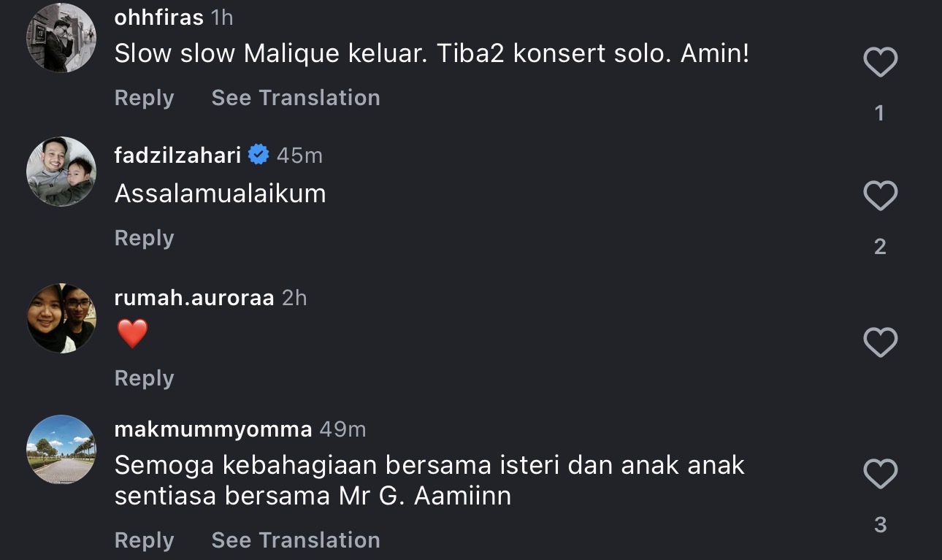Viewport: 942px width, 560px height.
Task: Tap the verified badge beside fadzilzahari
Action: coord(259,155)
